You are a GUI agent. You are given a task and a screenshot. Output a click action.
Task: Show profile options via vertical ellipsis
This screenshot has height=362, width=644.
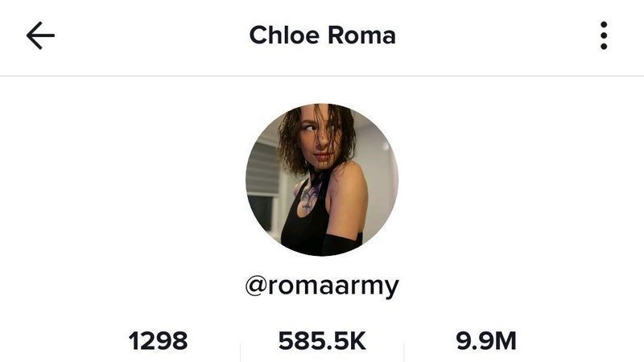603,35
